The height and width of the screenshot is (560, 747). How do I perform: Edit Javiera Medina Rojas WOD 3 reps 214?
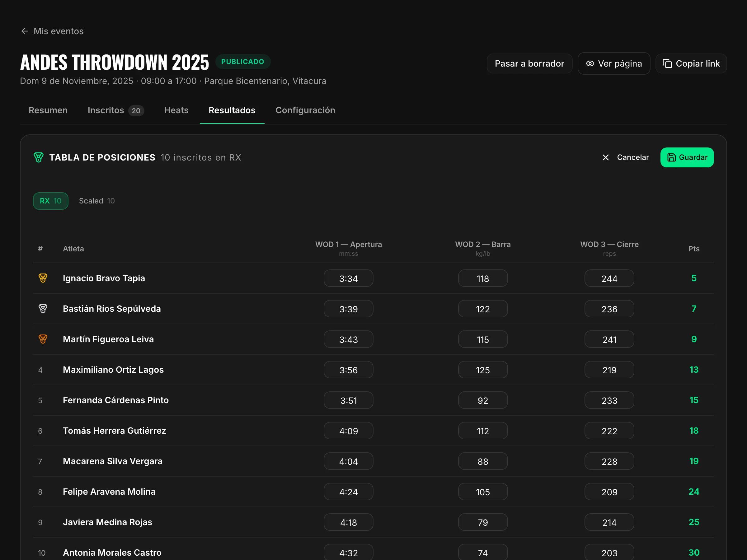click(x=609, y=522)
